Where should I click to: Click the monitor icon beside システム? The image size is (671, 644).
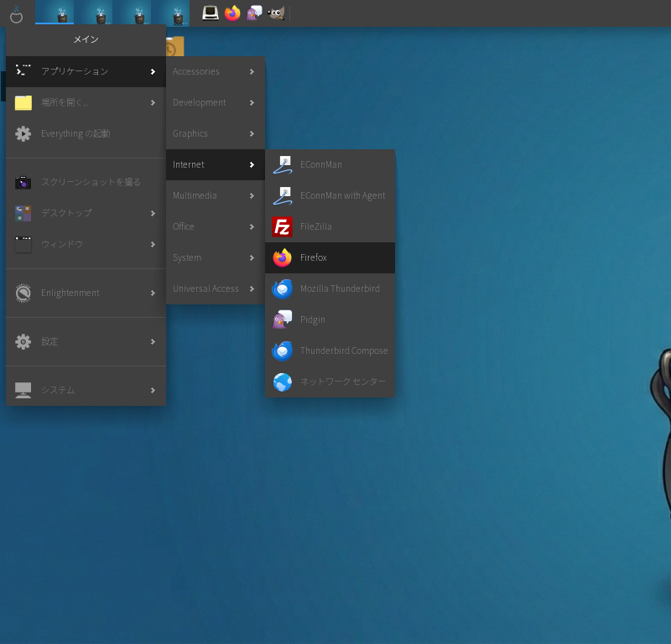click(x=23, y=390)
